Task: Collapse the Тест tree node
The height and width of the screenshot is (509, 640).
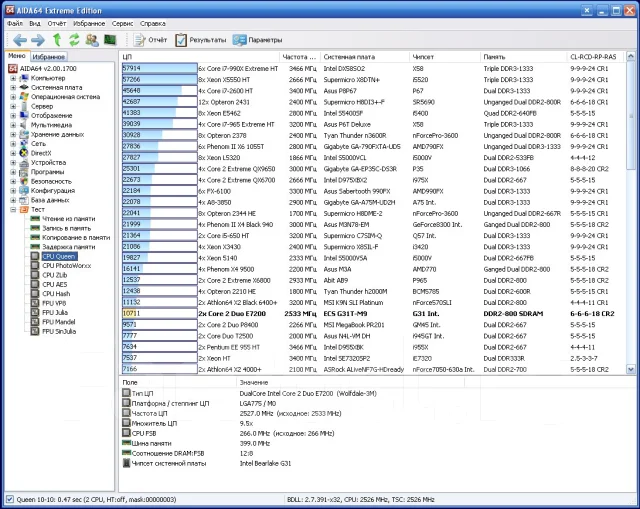Action: [x=13, y=209]
